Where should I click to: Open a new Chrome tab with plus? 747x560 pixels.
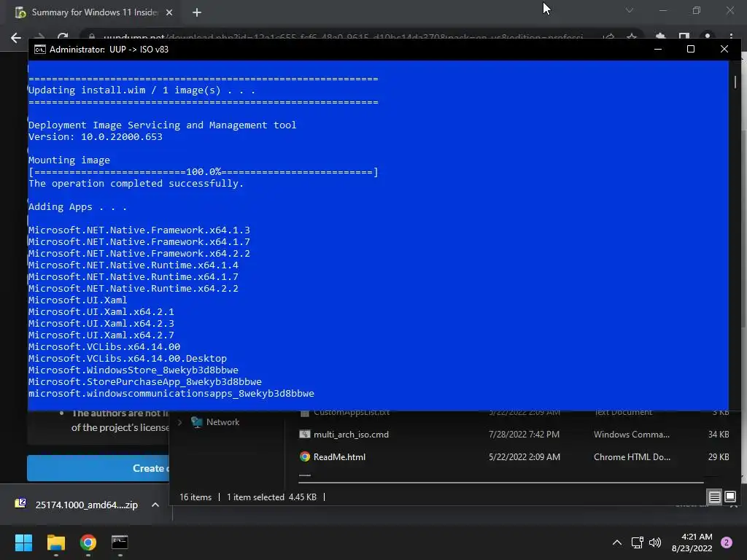tap(197, 12)
